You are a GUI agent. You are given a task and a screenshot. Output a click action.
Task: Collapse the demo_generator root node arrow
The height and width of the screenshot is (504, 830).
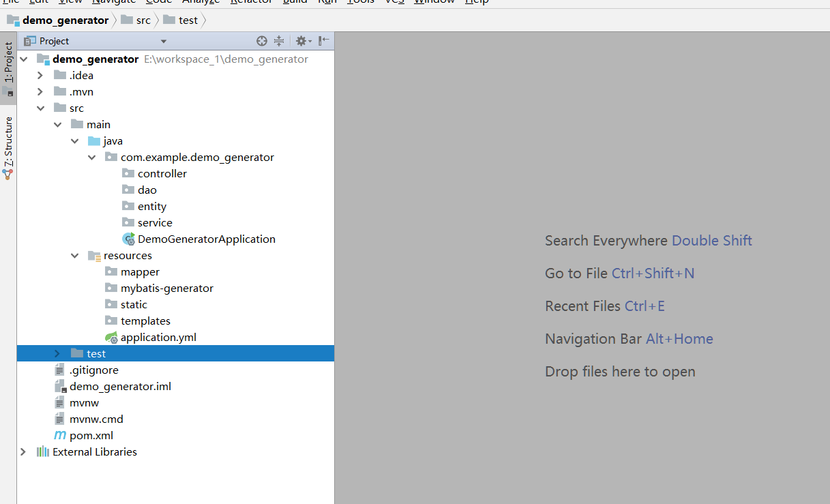[24, 59]
